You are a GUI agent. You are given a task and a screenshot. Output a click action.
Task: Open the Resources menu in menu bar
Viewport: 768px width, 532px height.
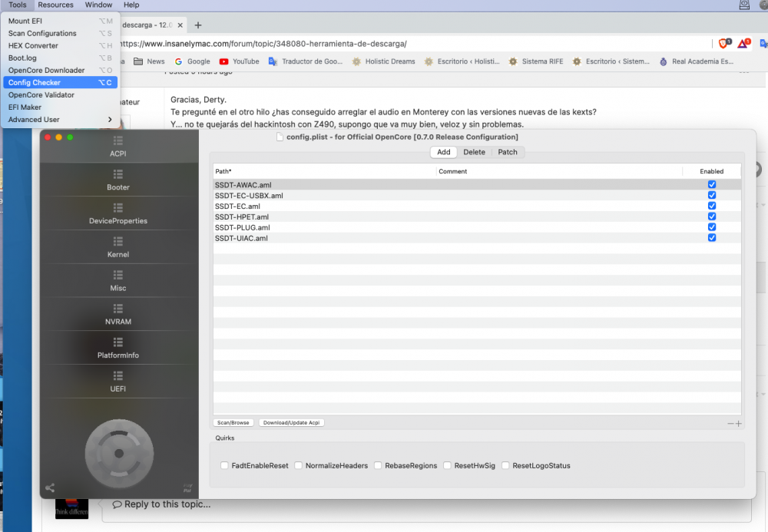pos(55,5)
